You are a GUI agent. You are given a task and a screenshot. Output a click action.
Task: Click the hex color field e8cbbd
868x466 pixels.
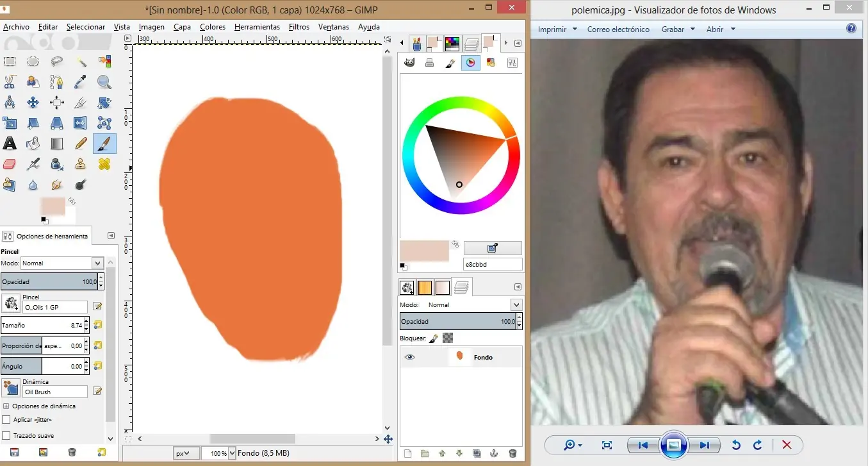pos(492,264)
